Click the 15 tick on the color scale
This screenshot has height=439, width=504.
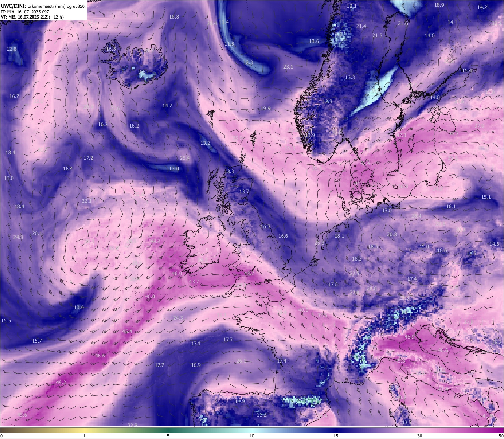click(336, 436)
